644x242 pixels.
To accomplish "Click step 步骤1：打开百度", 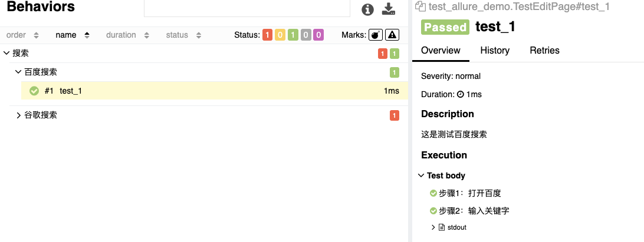I will 470,193.
